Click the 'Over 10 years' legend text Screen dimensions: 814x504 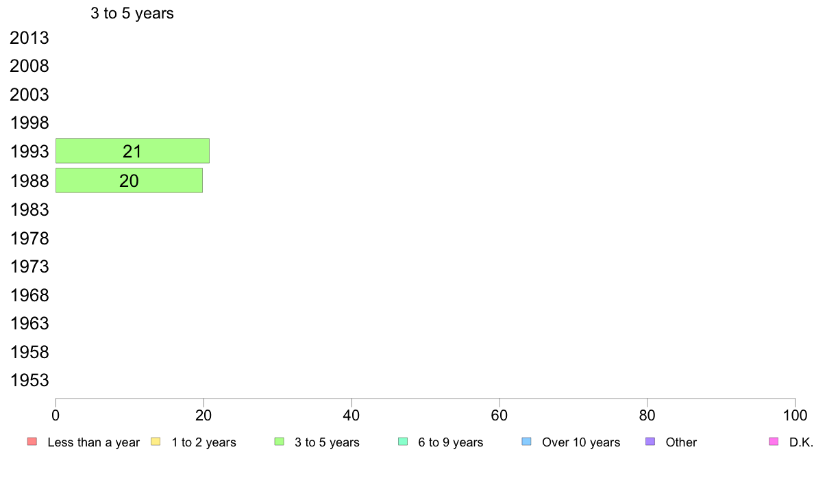[x=581, y=442]
